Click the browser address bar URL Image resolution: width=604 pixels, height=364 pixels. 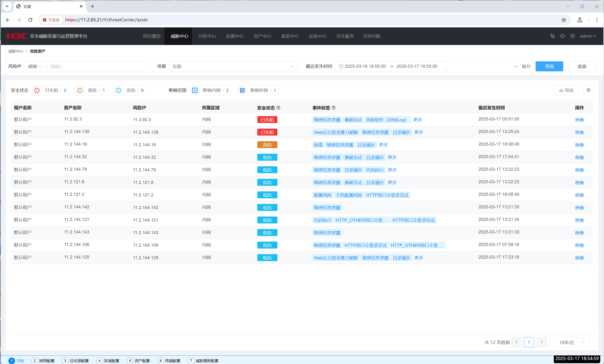pyautogui.click(x=106, y=20)
